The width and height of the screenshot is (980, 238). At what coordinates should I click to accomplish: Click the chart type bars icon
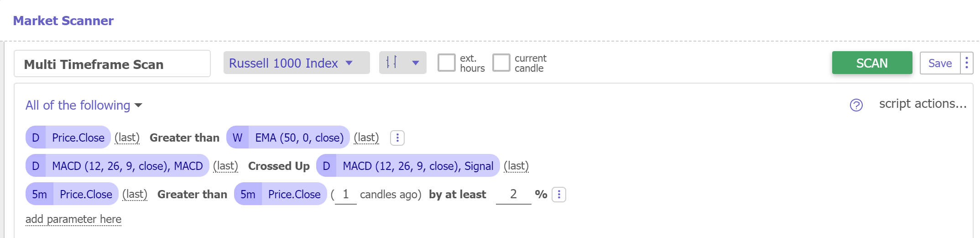(391, 63)
